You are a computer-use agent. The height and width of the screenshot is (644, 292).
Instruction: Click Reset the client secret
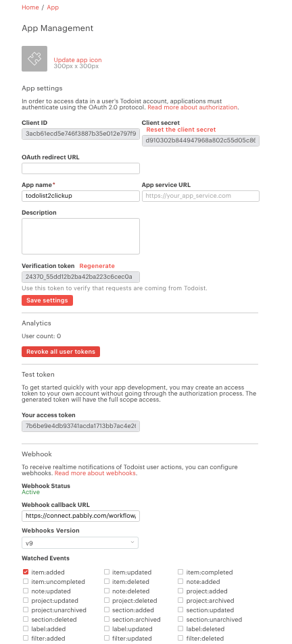click(181, 130)
